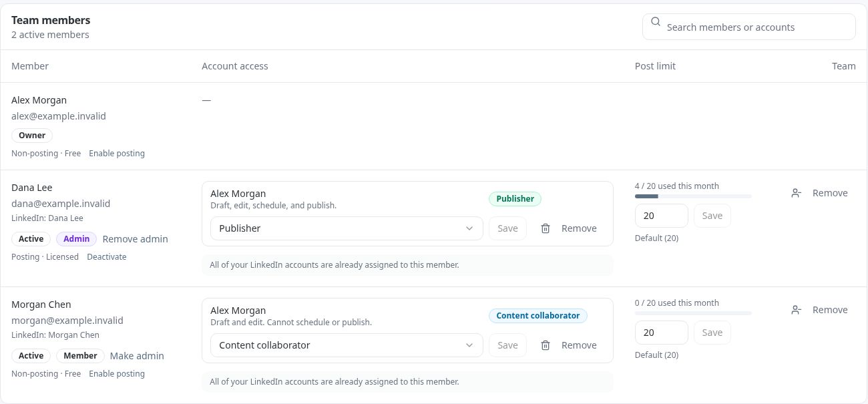
Task: Open the Publisher role dropdown
Action: [347, 228]
